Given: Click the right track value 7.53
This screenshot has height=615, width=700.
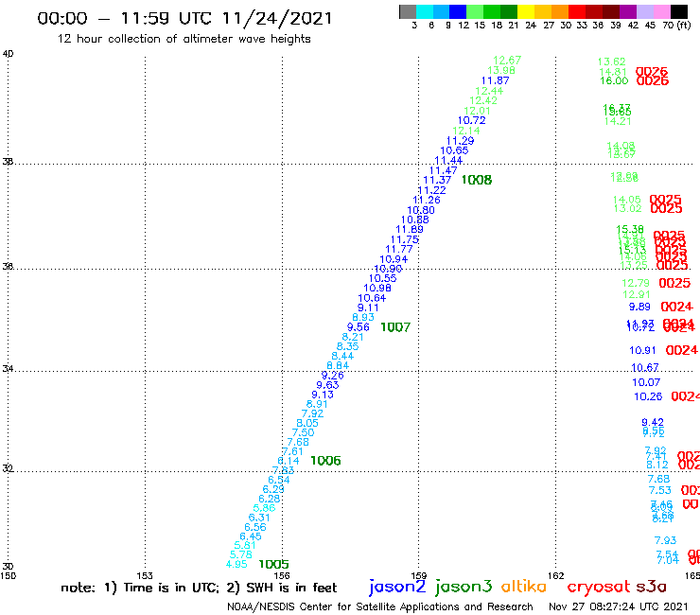Looking at the screenshot, I should point(660,490).
